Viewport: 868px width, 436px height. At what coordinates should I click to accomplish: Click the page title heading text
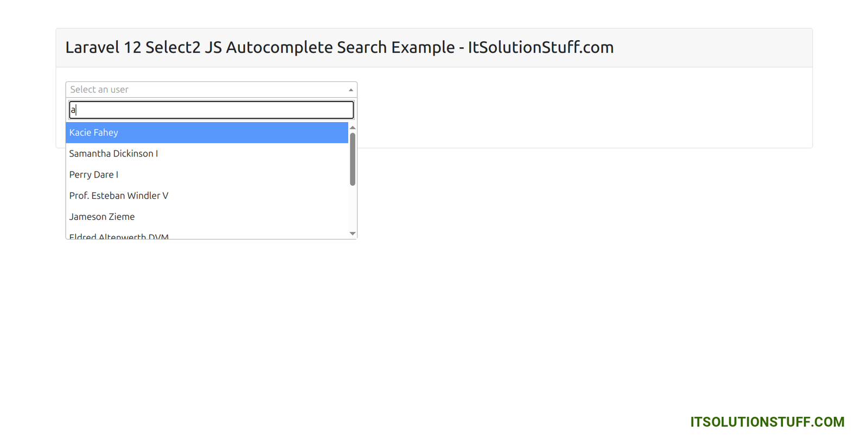[339, 47]
